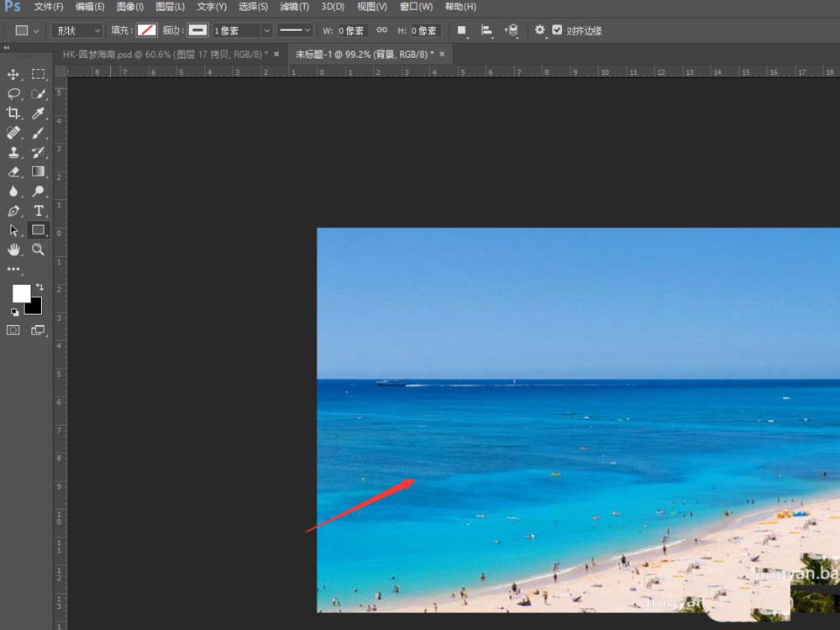The width and height of the screenshot is (840, 630).
Task: Open the stroke line style dropdown
Action: point(295,30)
